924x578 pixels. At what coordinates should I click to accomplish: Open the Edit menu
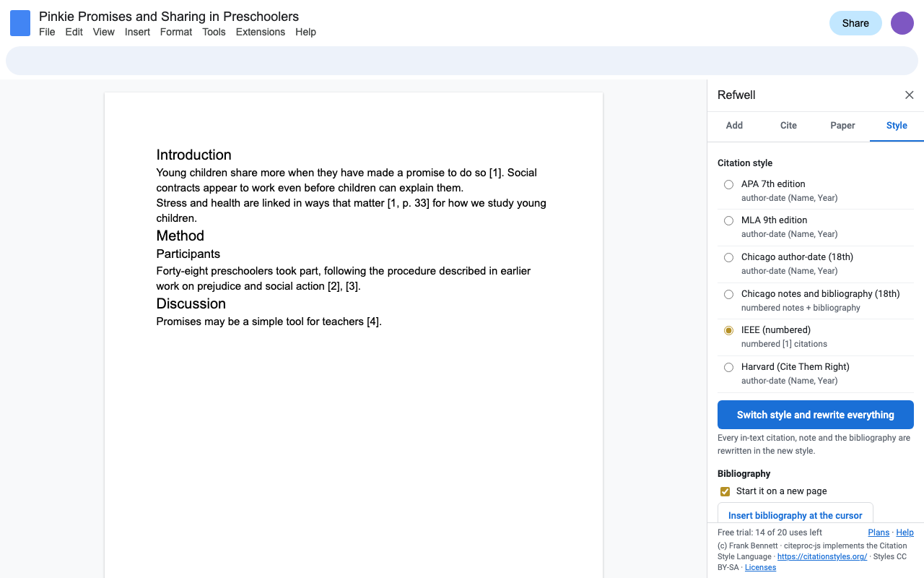click(x=74, y=32)
